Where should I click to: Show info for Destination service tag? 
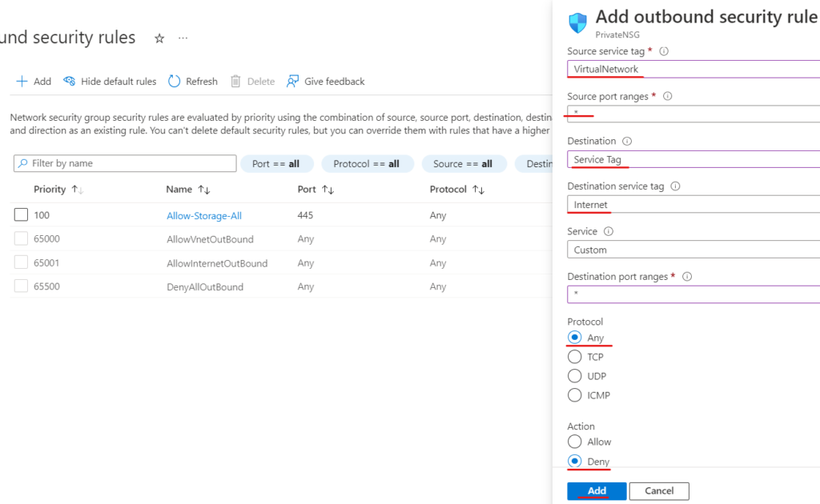675,186
